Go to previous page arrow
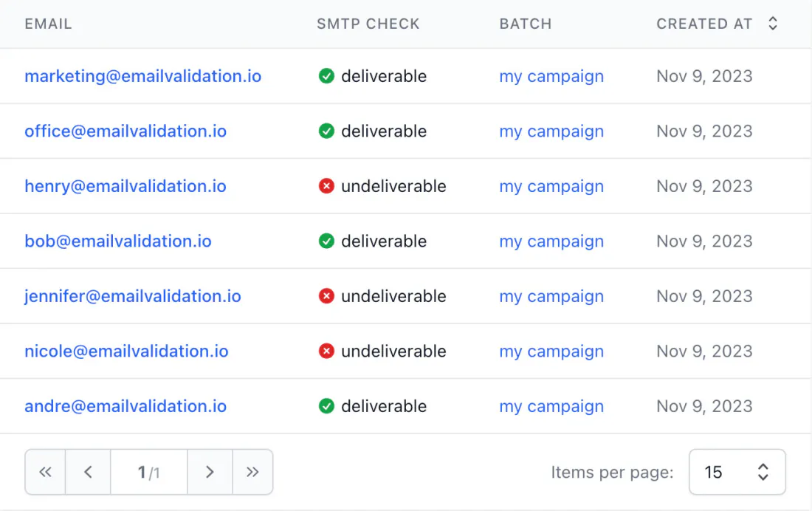 tap(88, 472)
